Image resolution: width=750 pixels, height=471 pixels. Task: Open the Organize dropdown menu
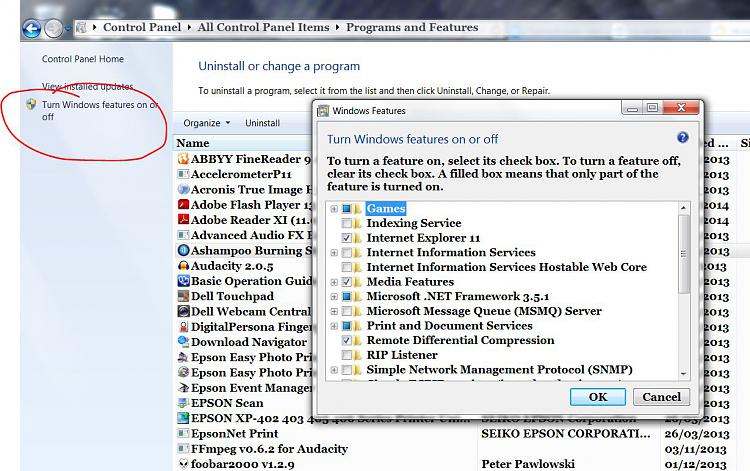point(207,123)
